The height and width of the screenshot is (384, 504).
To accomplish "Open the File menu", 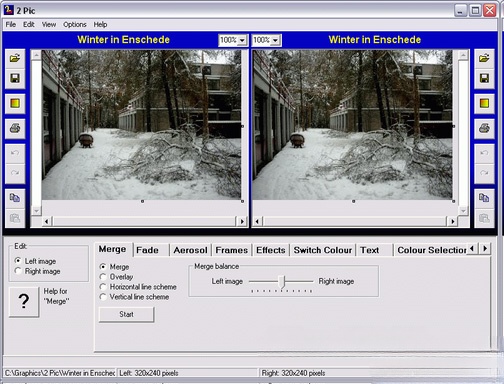I will click(11, 24).
